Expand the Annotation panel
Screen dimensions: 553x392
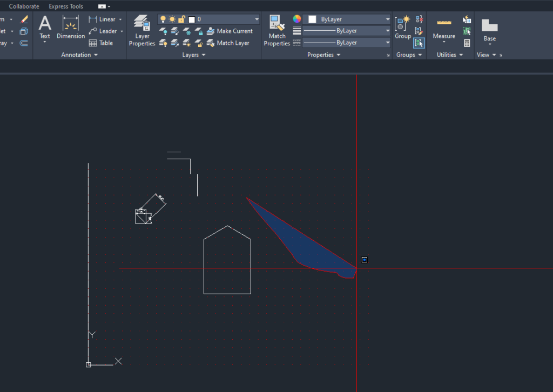(x=79, y=55)
